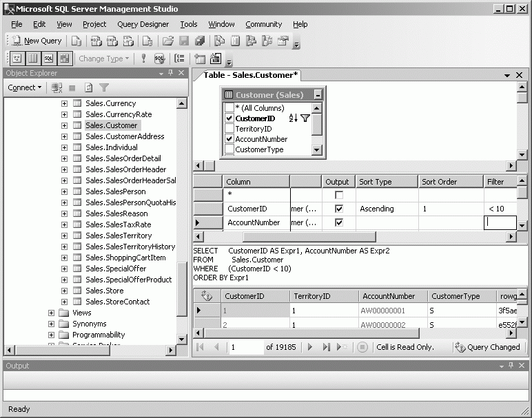The height and width of the screenshot is (418, 532).
Task: Click the Move Next record button
Action: click(310, 347)
